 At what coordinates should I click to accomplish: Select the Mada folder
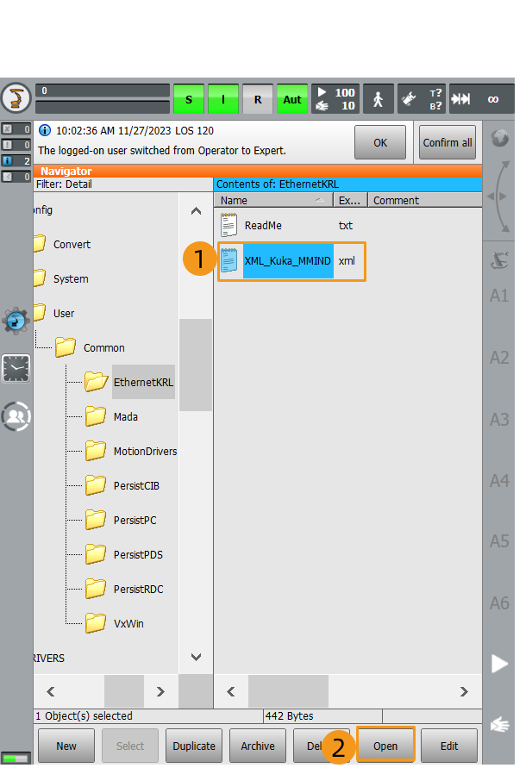click(125, 417)
